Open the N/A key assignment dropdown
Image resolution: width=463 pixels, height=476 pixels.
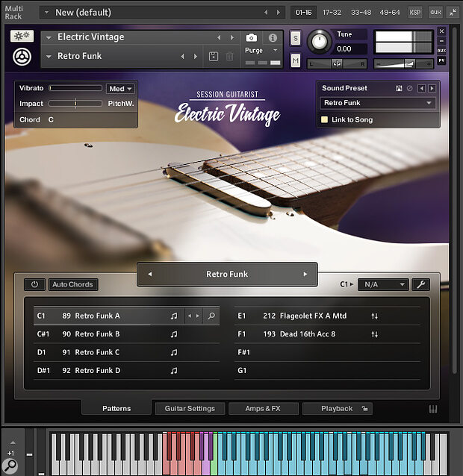coord(383,285)
